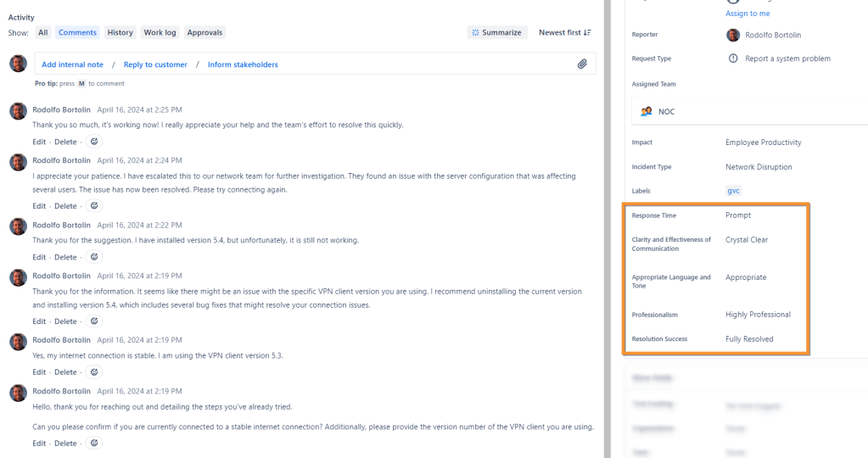Screen dimensions: 868x458
Task: Open the Newest first sort order
Action: [x=565, y=32]
